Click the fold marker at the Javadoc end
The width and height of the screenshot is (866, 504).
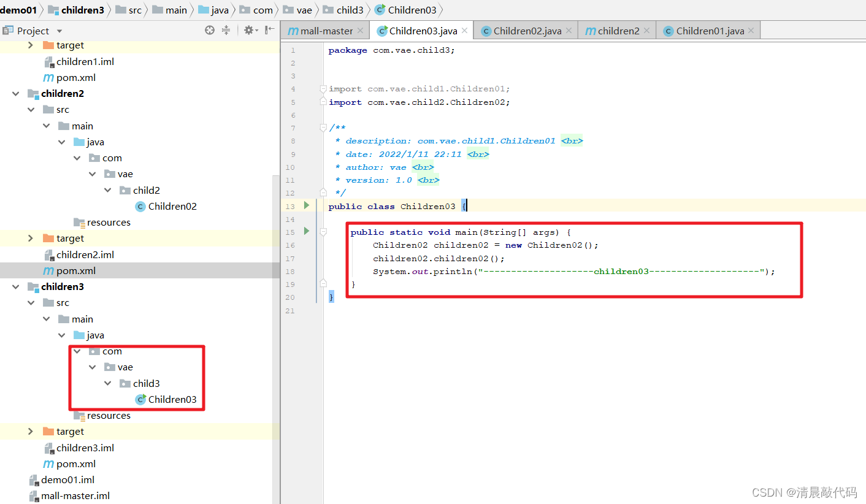click(323, 193)
